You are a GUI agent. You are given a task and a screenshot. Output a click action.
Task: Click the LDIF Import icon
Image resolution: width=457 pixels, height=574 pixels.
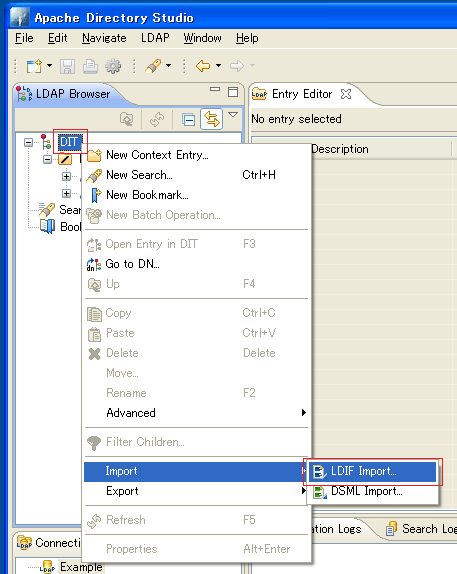click(x=320, y=472)
